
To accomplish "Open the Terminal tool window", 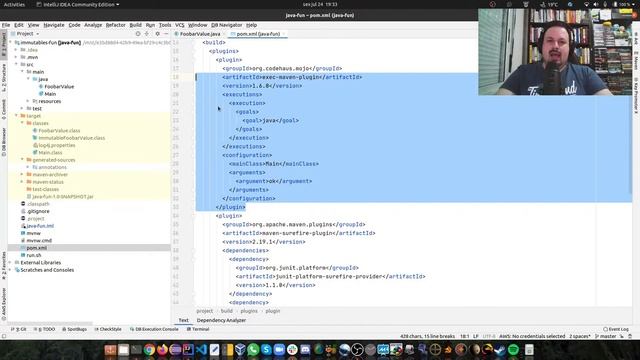I will (198, 329).
